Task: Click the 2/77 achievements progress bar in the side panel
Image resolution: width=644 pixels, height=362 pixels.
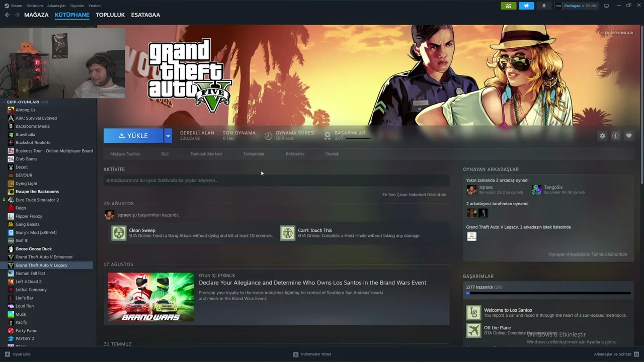Action: tap(548, 293)
